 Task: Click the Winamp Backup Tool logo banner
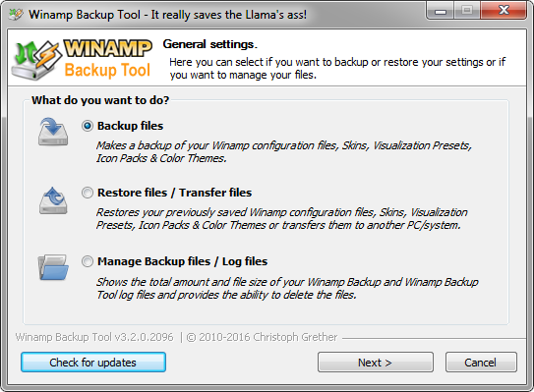click(x=82, y=60)
